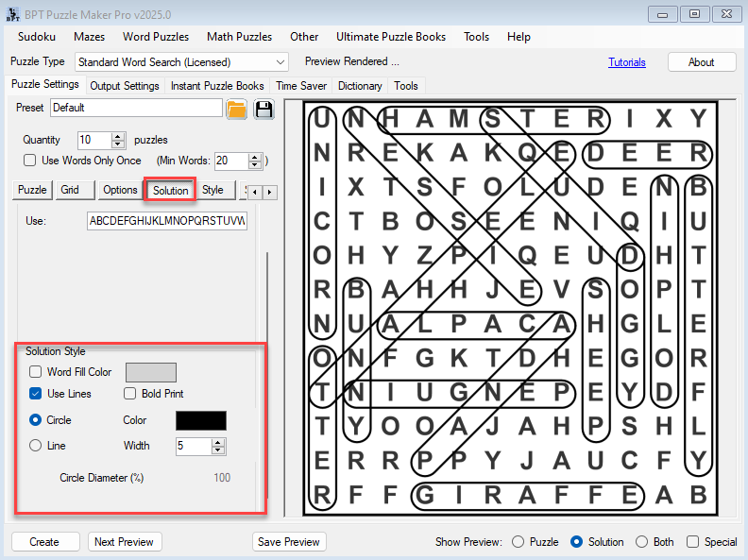Click the Next Preview button
Image resolution: width=748 pixels, height=560 pixels.
point(125,542)
